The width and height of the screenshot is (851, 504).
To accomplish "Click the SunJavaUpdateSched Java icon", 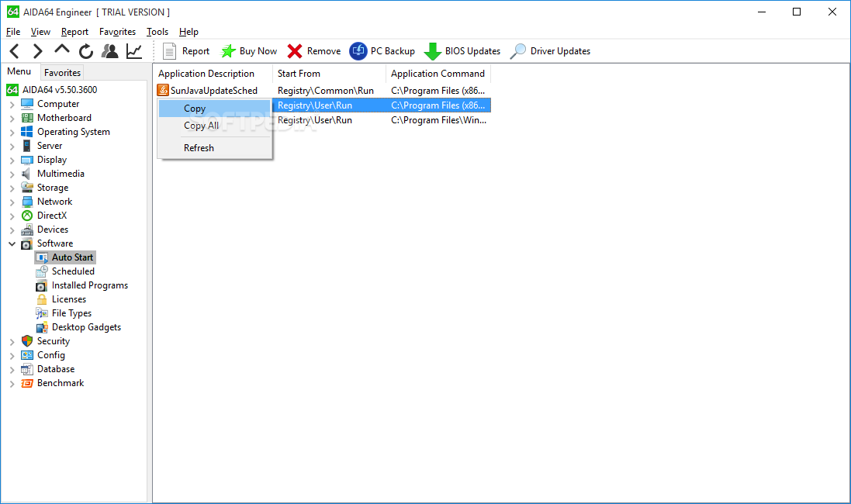I will 163,90.
